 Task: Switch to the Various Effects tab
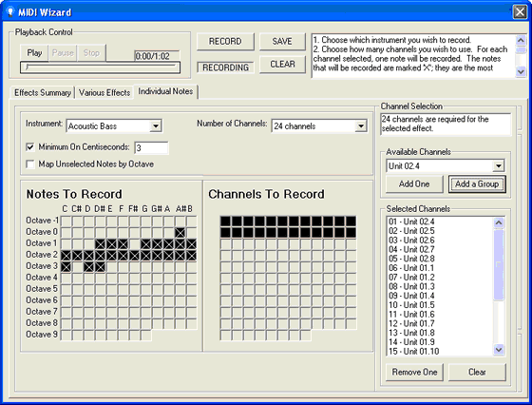click(104, 92)
